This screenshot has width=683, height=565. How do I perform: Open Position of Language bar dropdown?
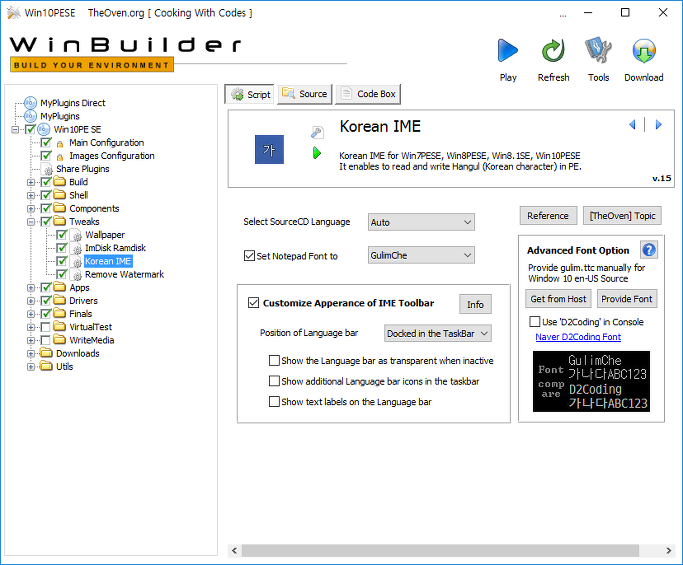(437, 333)
